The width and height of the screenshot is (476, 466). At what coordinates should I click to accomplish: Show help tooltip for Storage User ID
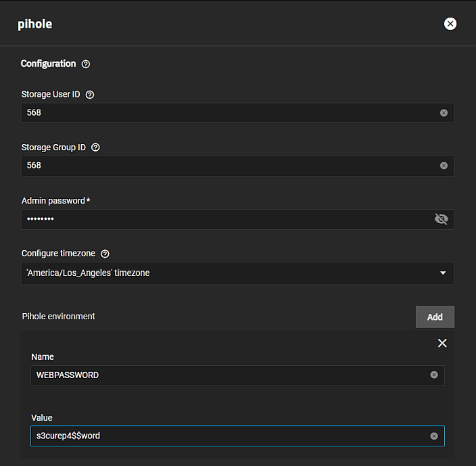click(90, 95)
